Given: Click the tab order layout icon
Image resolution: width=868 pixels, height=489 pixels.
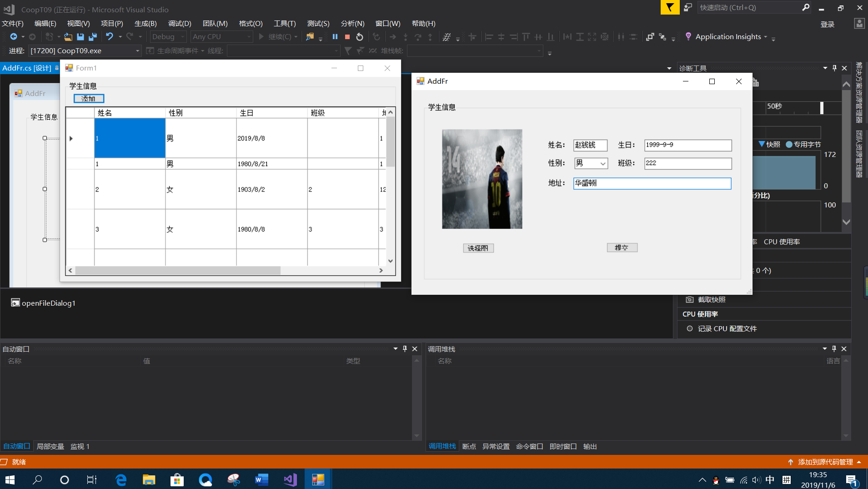Looking at the screenshot, I should click(x=662, y=37).
